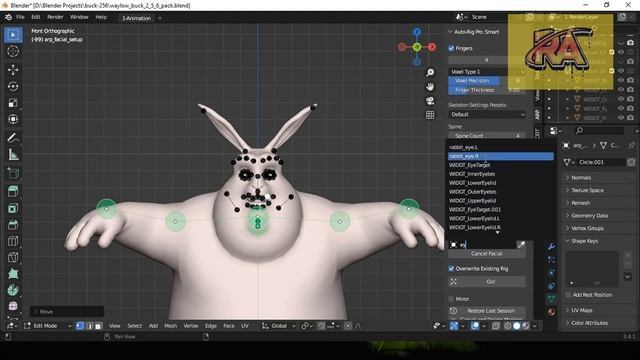
Task: Open the Tool properties wrench tab
Action: pos(551,247)
